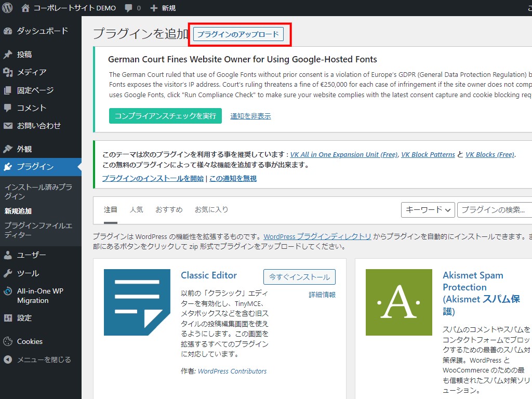Image resolution: width=532 pixels, height=399 pixels.
Task: Click the Cookies sidebar icon
Action: [8, 341]
